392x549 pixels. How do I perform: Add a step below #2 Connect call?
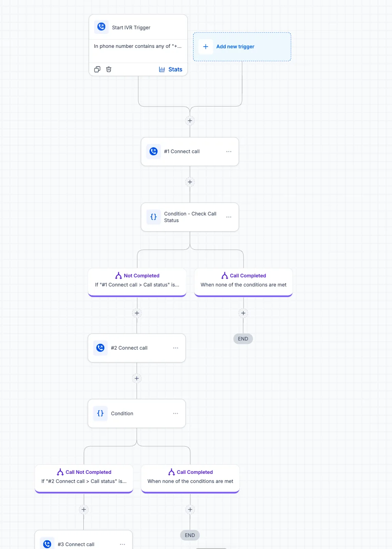137,378
